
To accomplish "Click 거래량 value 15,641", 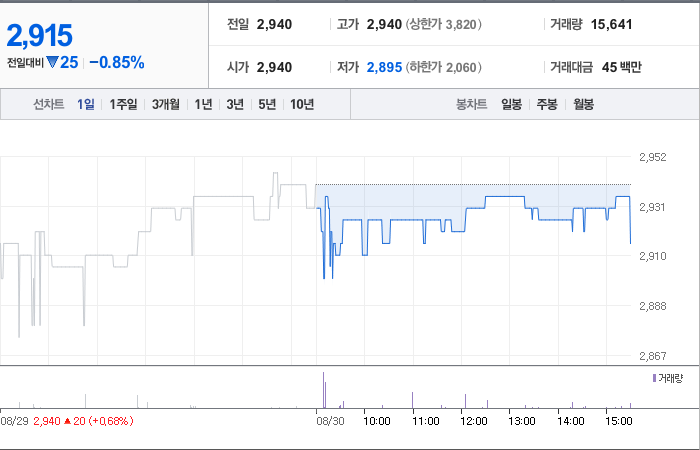I will 611,24.
